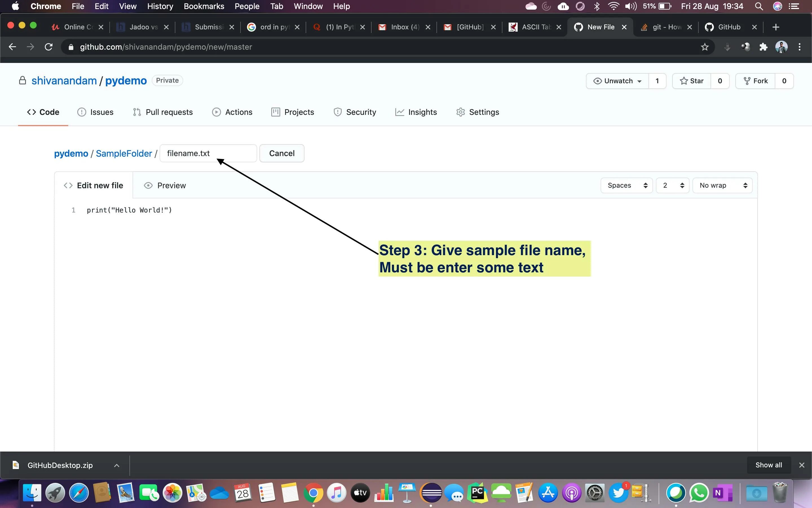Open the No wrap dropdown

pos(722,185)
